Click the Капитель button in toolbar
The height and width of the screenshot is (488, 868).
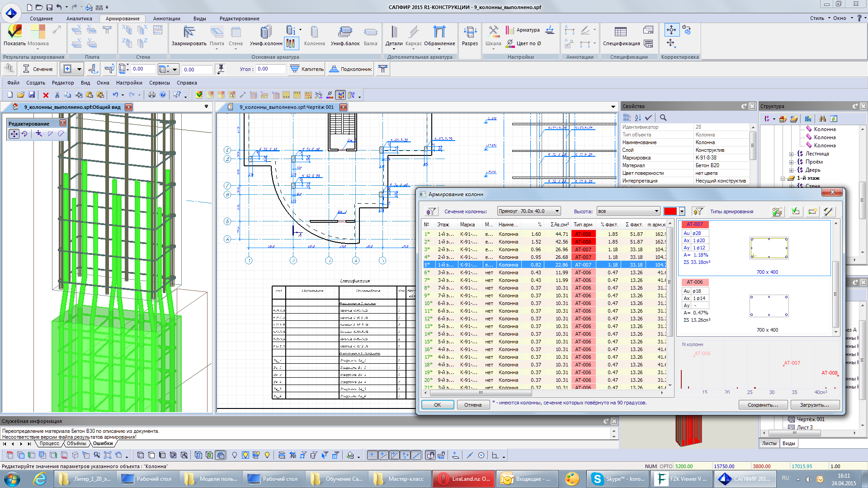pos(307,69)
